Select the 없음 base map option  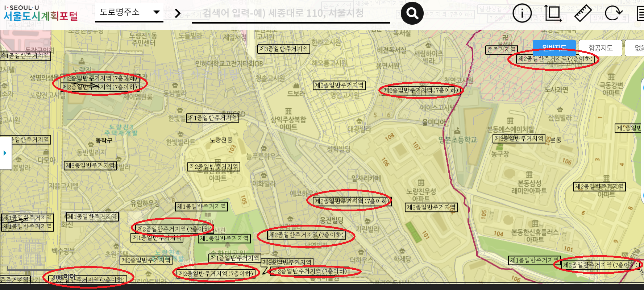tap(635, 48)
